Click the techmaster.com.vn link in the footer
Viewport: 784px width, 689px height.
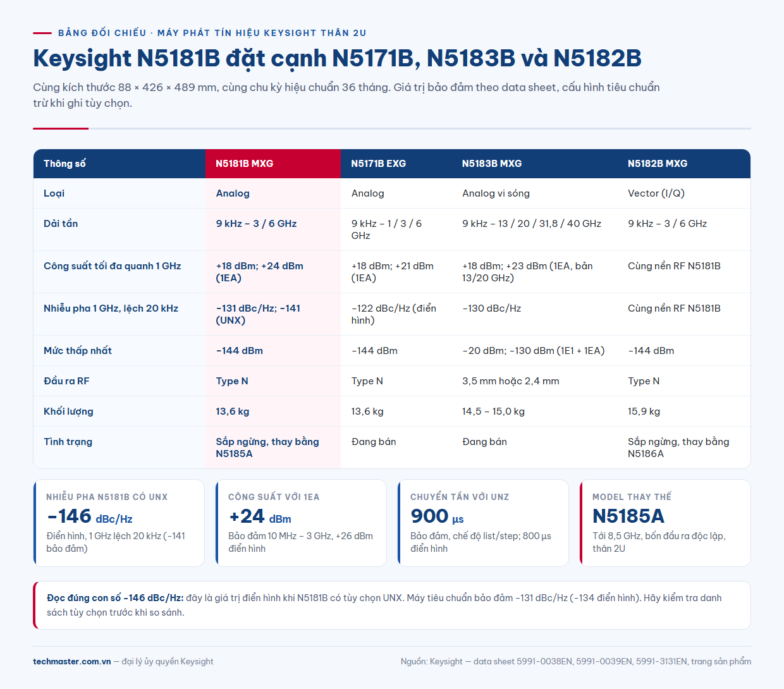[71, 661]
